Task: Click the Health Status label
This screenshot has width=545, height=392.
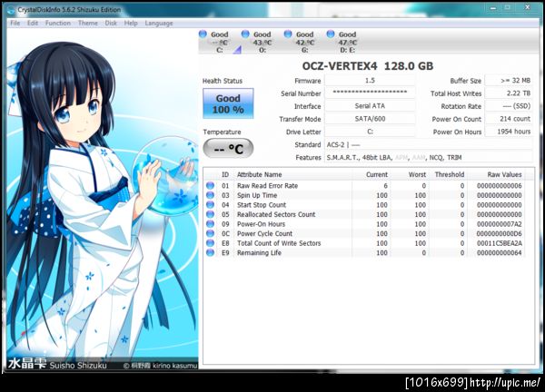Action: 223,81
